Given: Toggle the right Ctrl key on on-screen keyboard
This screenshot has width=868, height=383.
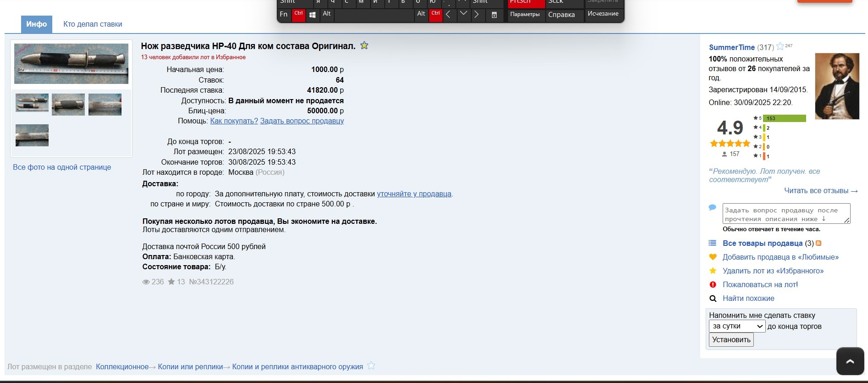Looking at the screenshot, I should pyautogui.click(x=435, y=14).
